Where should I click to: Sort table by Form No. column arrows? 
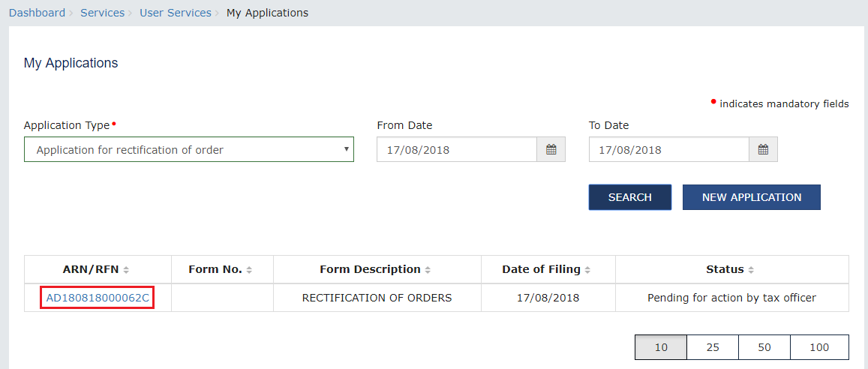[x=249, y=270]
